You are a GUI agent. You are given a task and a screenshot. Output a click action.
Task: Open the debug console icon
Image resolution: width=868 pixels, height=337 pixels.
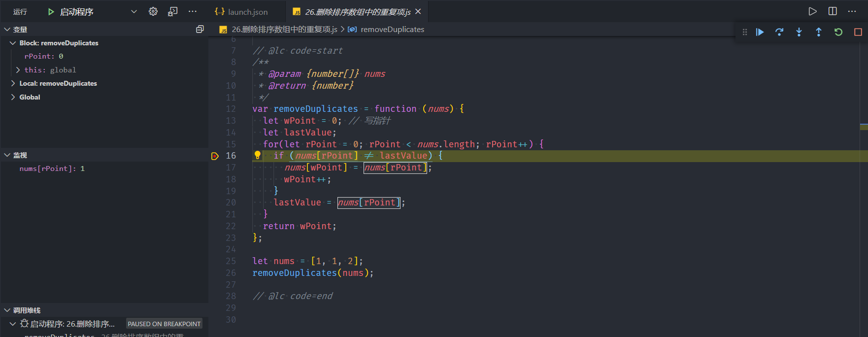point(172,11)
